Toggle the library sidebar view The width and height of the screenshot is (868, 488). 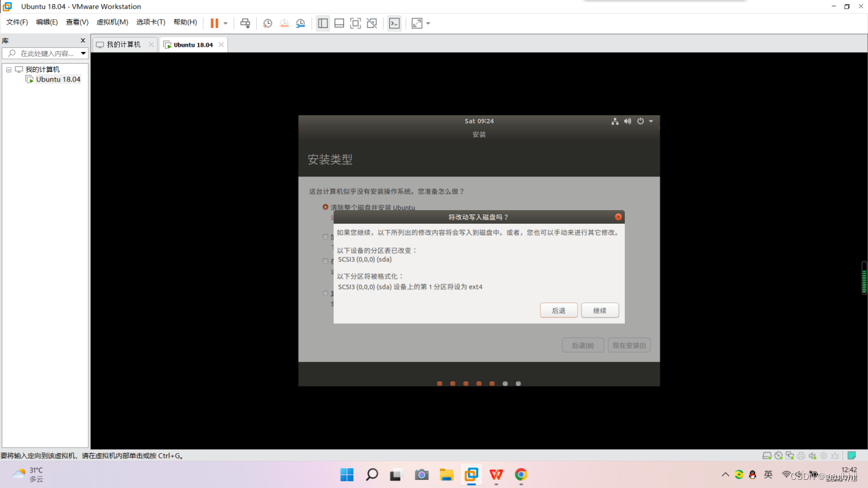323,23
